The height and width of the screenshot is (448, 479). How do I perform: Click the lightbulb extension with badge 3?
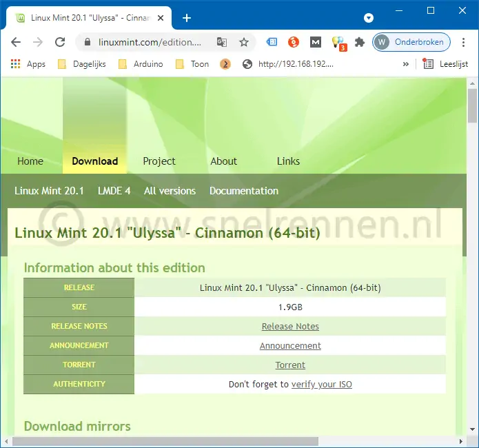(x=339, y=43)
